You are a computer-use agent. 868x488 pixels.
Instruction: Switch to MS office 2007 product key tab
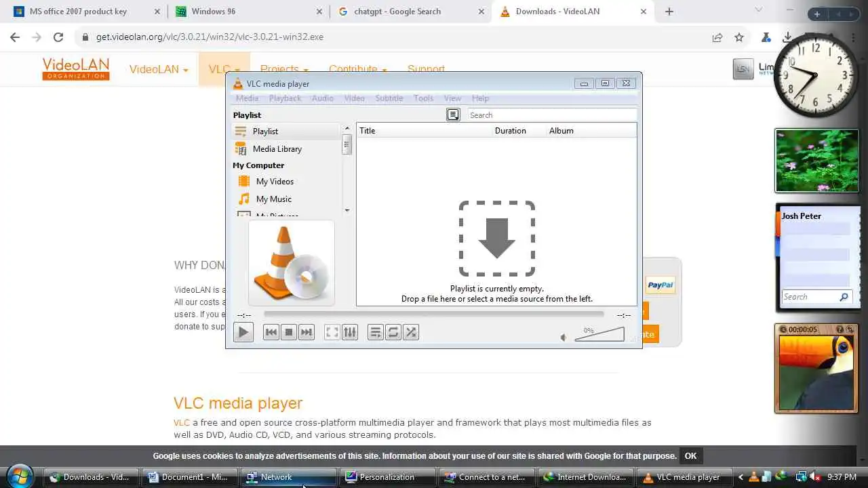coord(86,12)
